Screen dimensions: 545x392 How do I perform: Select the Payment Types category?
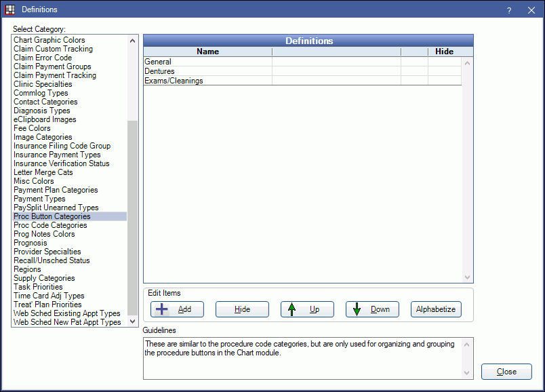pos(39,198)
